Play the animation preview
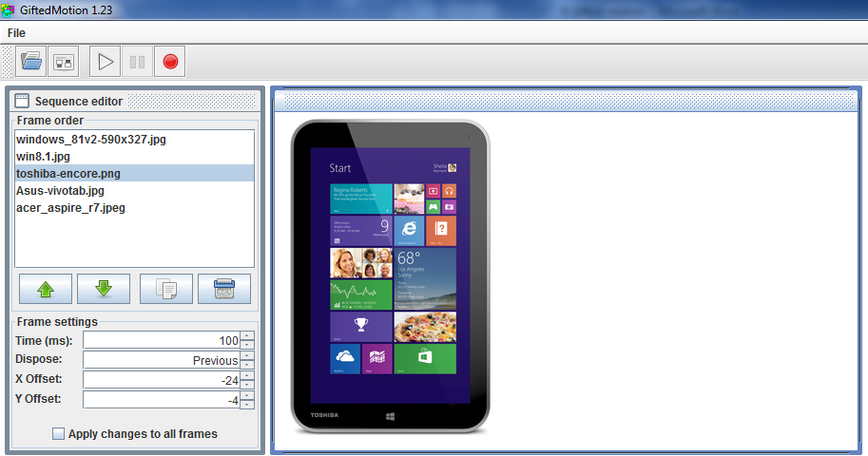868x456 pixels. (106, 62)
